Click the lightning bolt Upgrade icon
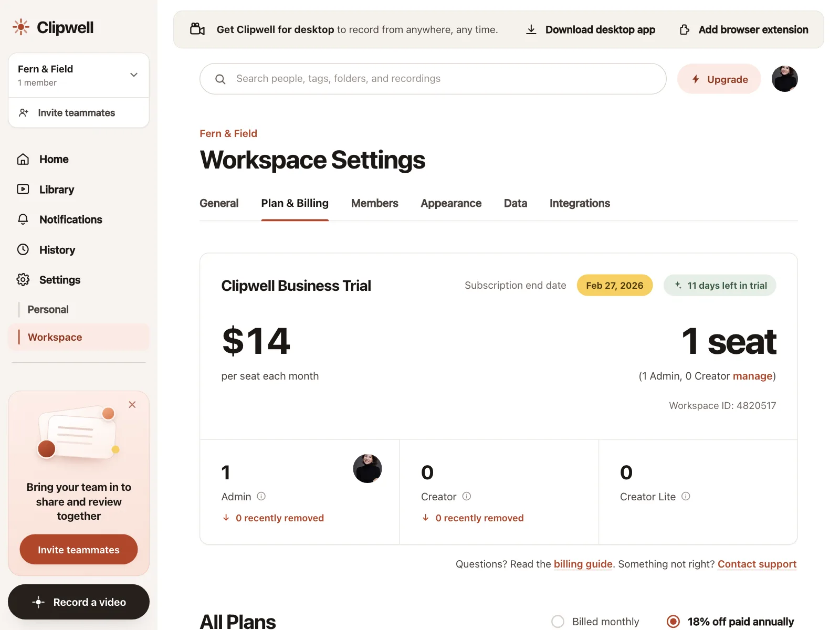Image resolution: width=840 pixels, height=630 pixels. coord(696,79)
